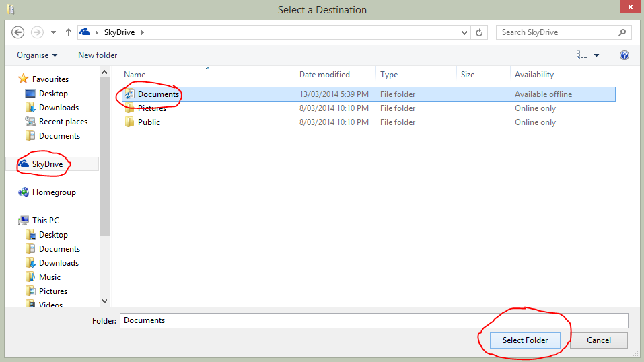Click the Available offline status text
This screenshot has width=644, height=362.
pyautogui.click(x=543, y=94)
